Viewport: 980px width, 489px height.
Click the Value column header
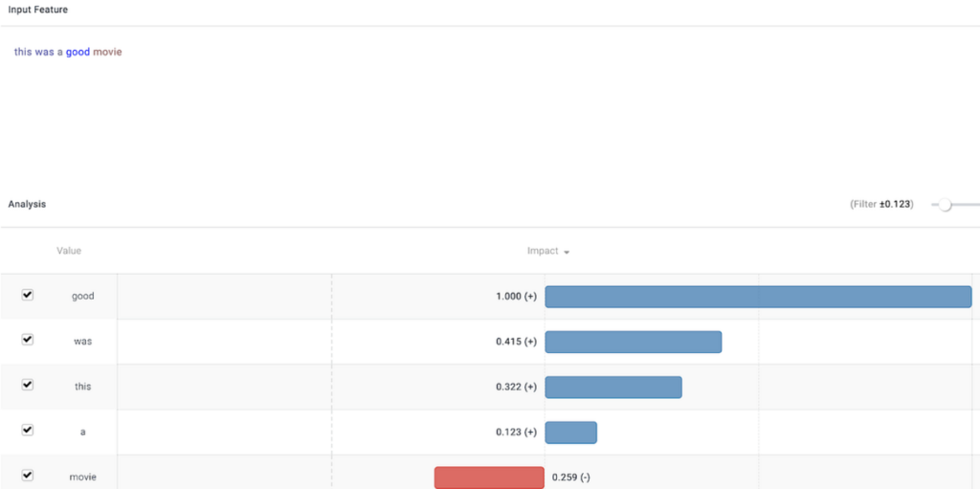click(69, 251)
